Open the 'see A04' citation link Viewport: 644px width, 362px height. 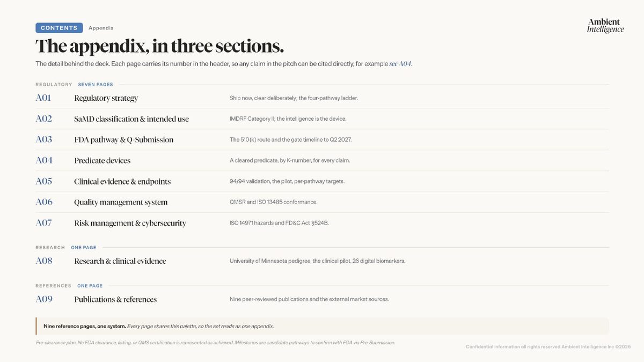pyautogui.click(x=400, y=64)
